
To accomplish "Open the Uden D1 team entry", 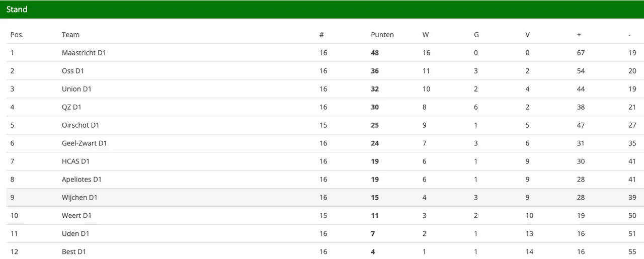I will coord(75,234).
